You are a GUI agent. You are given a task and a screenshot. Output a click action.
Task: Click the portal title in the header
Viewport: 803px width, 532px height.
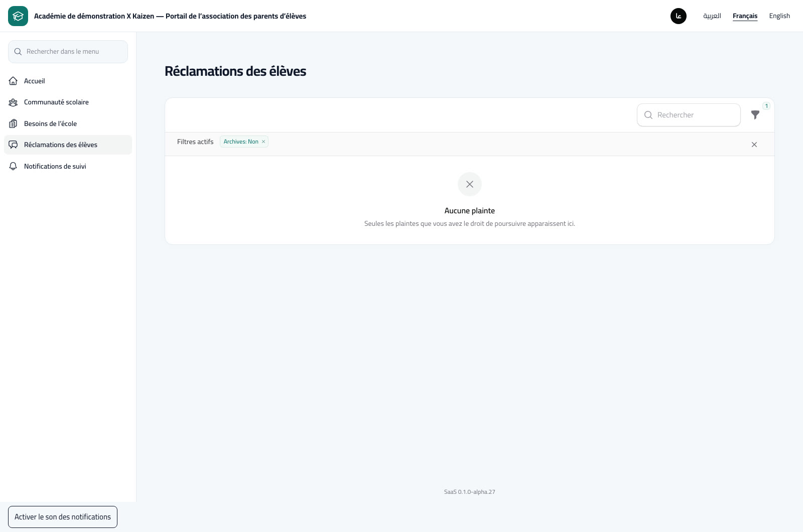[x=170, y=16]
